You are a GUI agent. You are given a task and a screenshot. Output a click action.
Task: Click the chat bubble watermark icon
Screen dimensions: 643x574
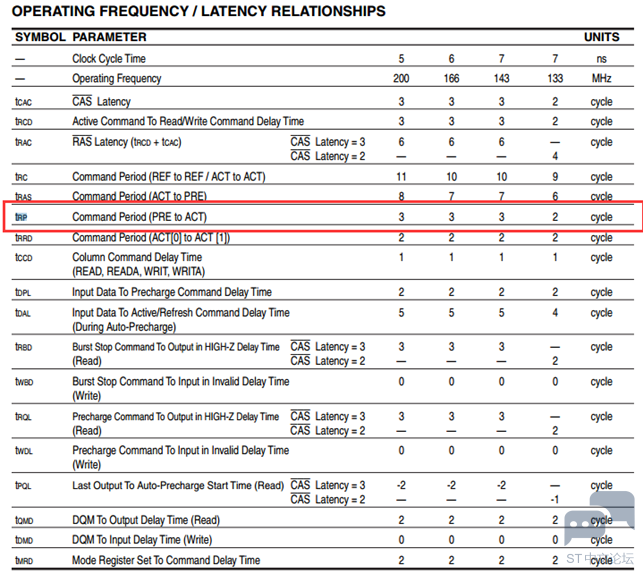(600, 518)
